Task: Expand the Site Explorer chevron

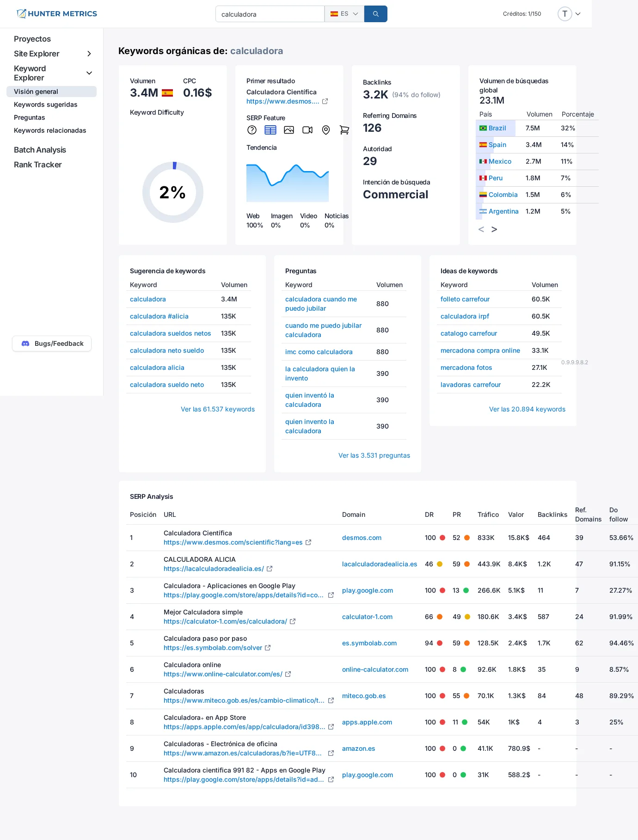Action: click(x=89, y=54)
